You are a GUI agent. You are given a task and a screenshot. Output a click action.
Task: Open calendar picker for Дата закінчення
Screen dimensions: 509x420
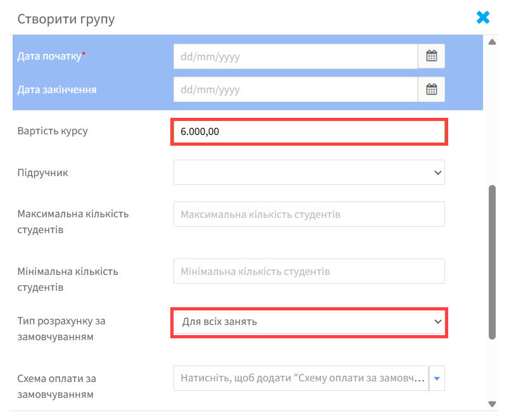431,89
